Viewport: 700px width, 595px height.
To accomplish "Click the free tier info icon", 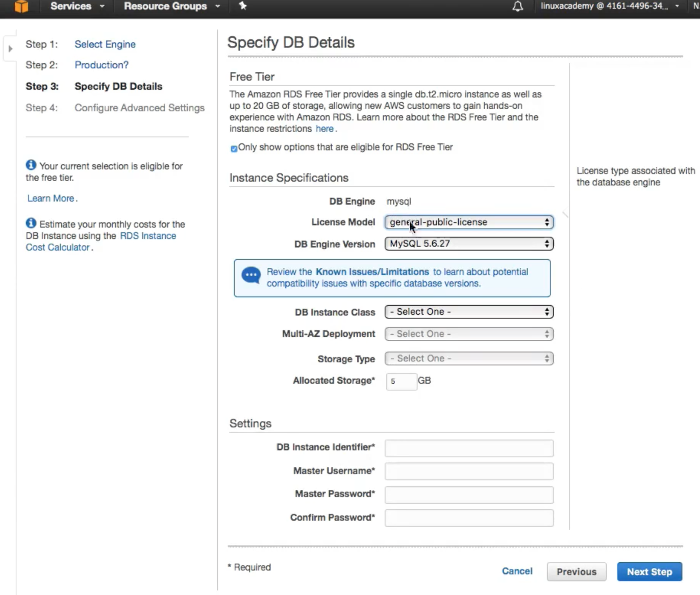I will [31, 165].
